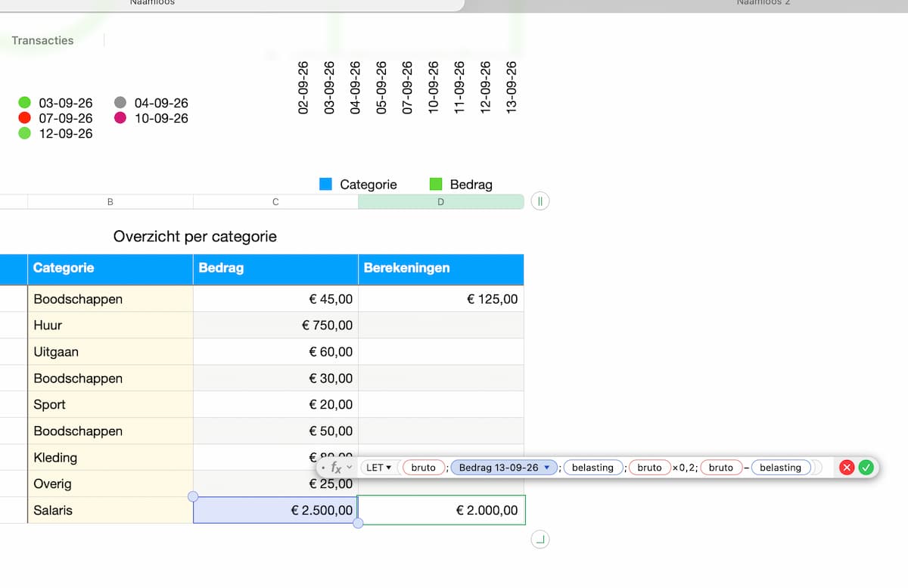Select the Bedrag table header cell

pyautogui.click(x=275, y=268)
